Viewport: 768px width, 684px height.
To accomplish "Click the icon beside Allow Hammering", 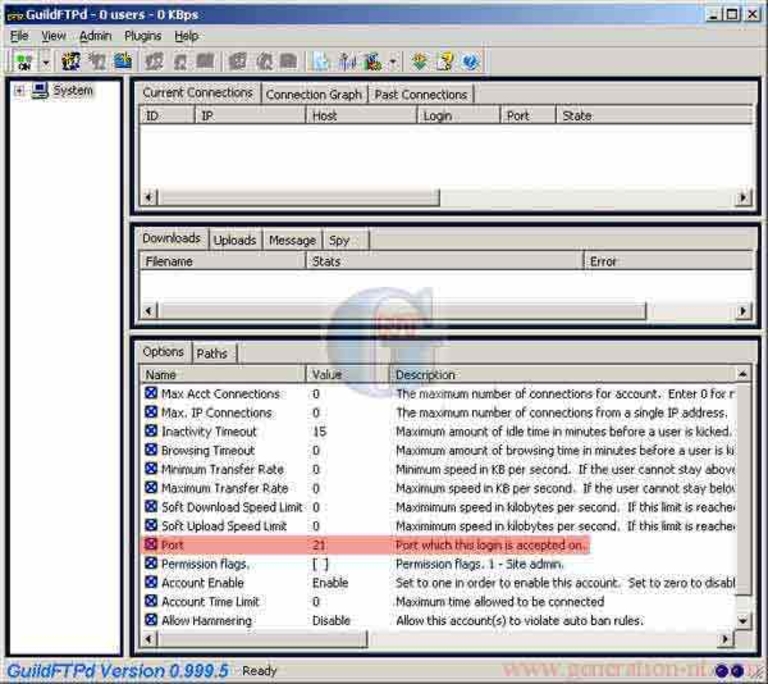I will coord(151,619).
